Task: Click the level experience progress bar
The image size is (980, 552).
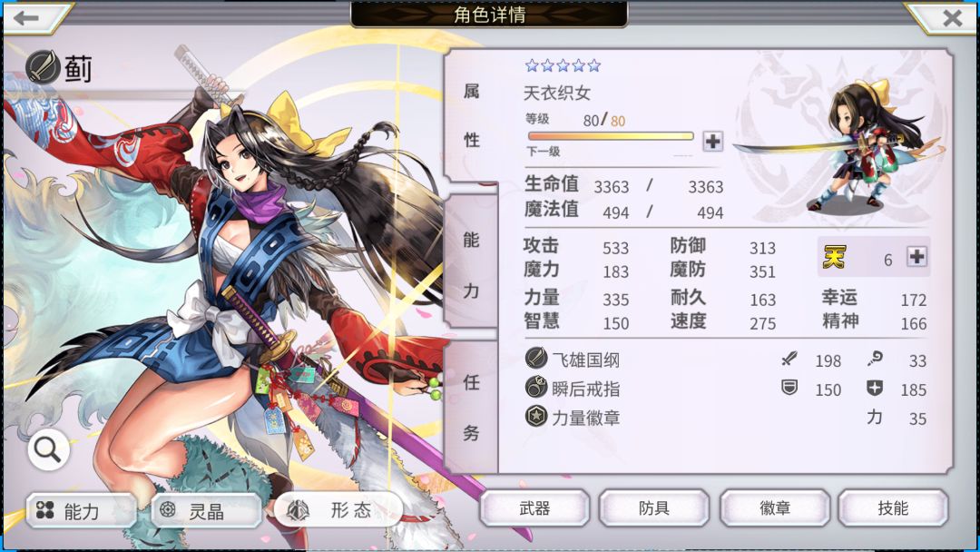Action: [x=611, y=135]
